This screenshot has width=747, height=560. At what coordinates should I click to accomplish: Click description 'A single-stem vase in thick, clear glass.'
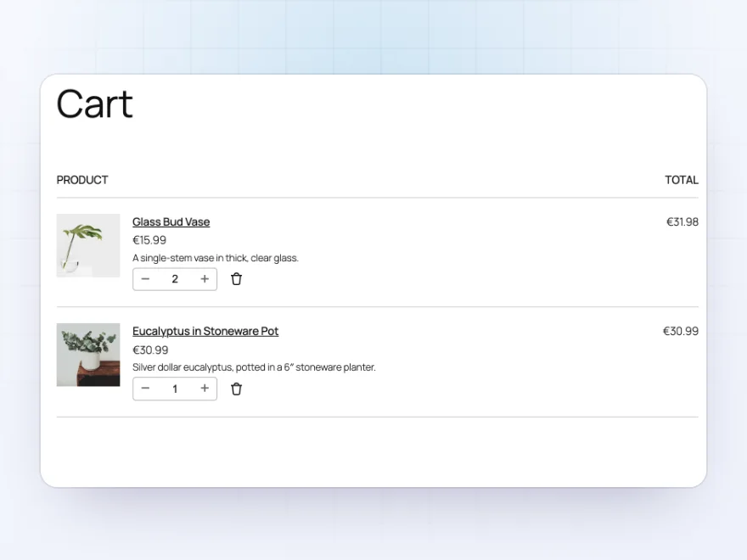(216, 258)
